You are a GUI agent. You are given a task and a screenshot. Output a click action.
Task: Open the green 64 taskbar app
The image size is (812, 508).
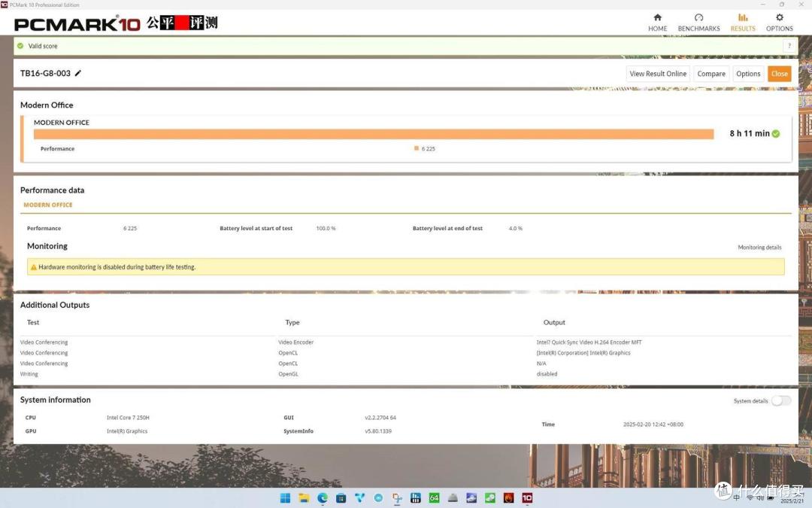434,498
